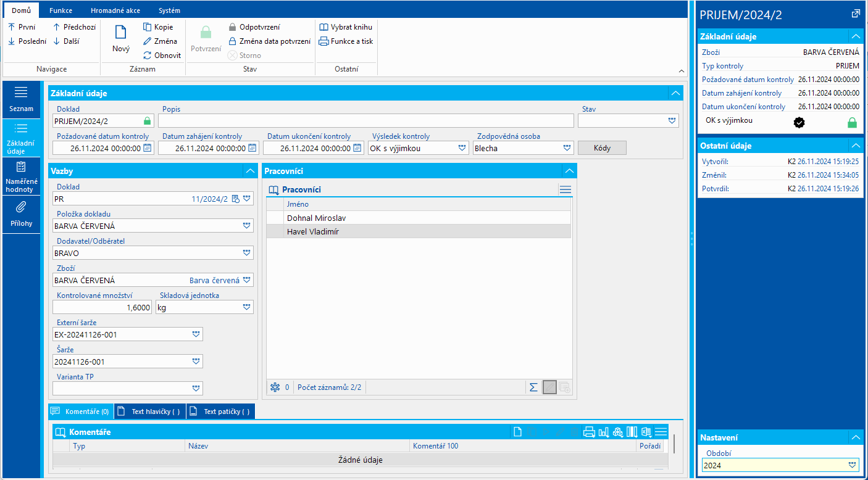Open Naměřené hodnoty sidebar page
The width and height of the screenshot is (868, 480).
(x=21, y=176)
